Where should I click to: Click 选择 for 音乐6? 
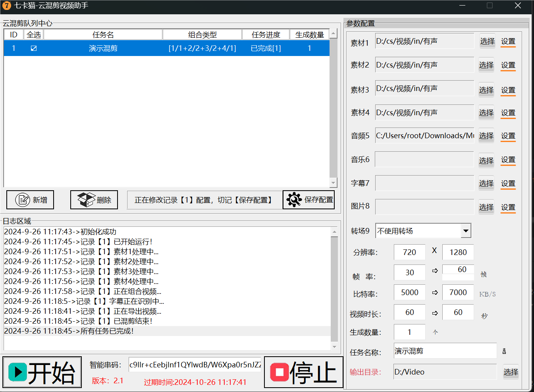(x=486, y=160)
